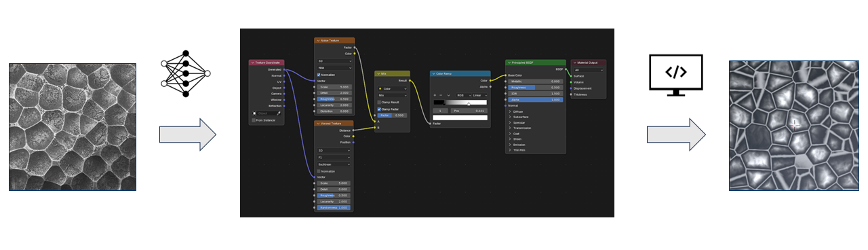Click the Color Ramp gradient bar
Image resolution: width=868 pixels, height=250 pixels.
pos(460,103)
